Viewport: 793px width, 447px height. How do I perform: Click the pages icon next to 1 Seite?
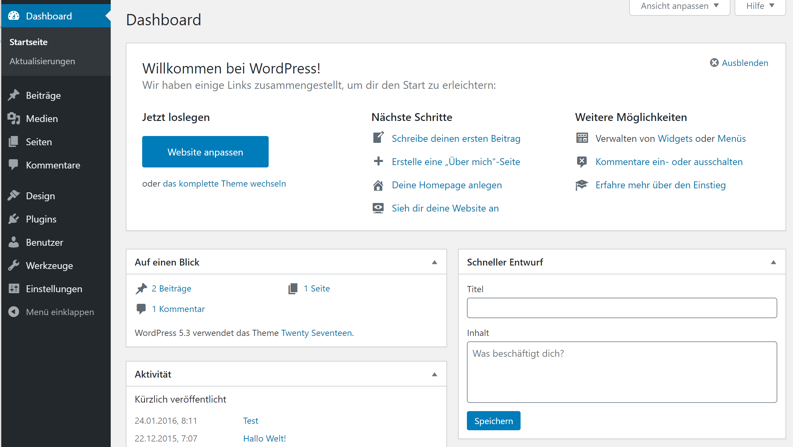click(x=293, y=289)
